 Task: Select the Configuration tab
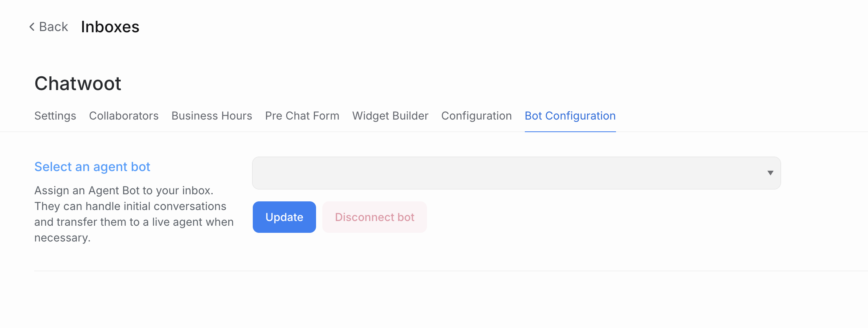476,116
